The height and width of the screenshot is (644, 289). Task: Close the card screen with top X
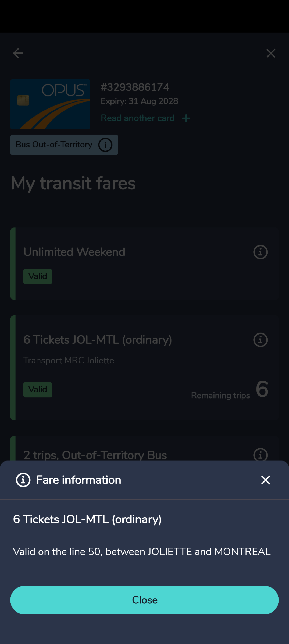[x=271, y=53]
